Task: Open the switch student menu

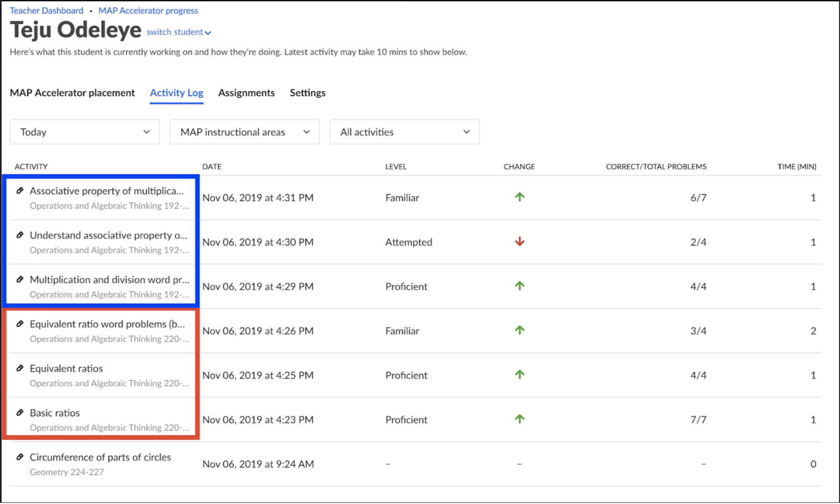Action: pos(178,32)
